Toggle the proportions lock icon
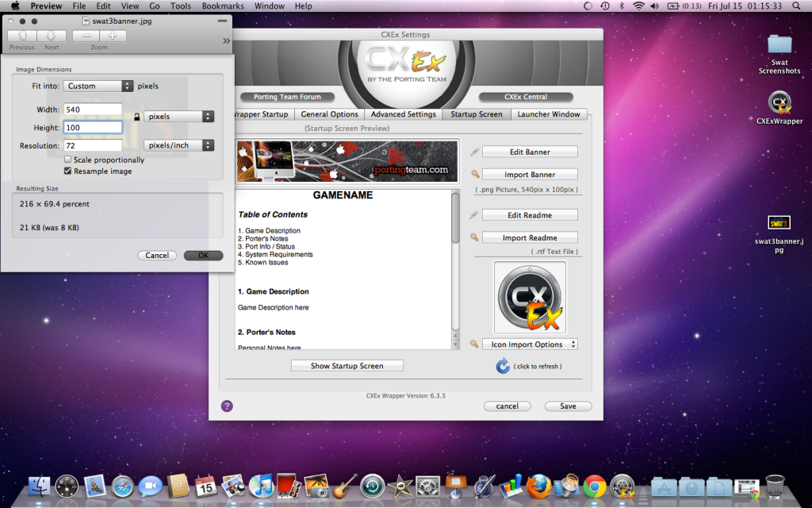 tap(136, 117)
